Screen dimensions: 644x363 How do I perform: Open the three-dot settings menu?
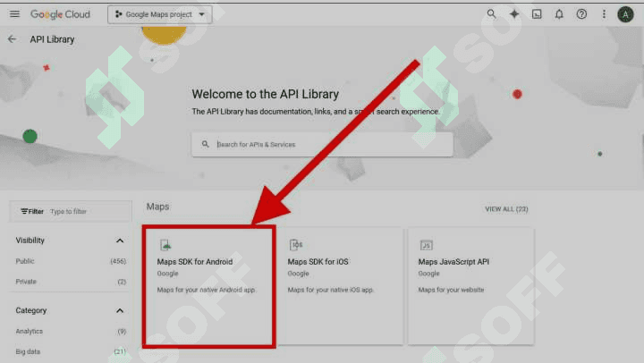pos(604,14)
